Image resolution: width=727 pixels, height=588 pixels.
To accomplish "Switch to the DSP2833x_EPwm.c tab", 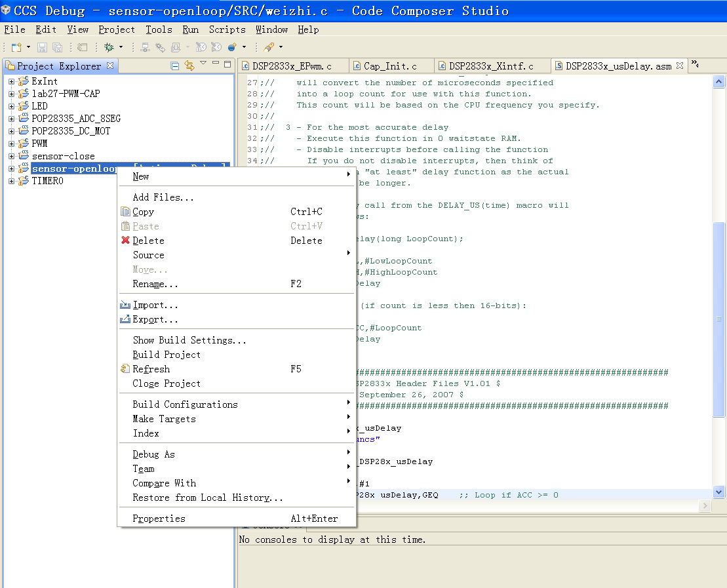I will coord(293,66).
